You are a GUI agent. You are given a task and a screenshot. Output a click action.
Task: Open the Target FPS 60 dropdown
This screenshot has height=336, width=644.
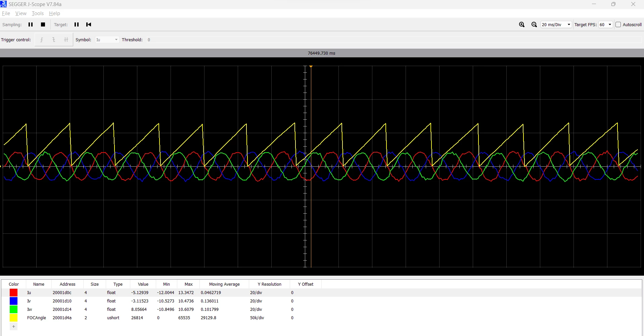606,24
